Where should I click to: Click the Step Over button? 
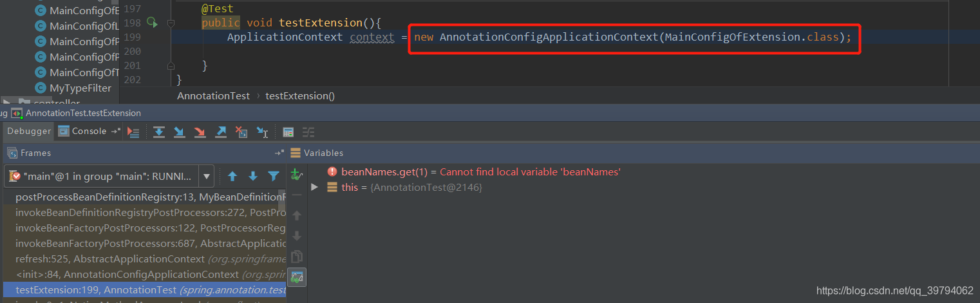click(159, 132)
